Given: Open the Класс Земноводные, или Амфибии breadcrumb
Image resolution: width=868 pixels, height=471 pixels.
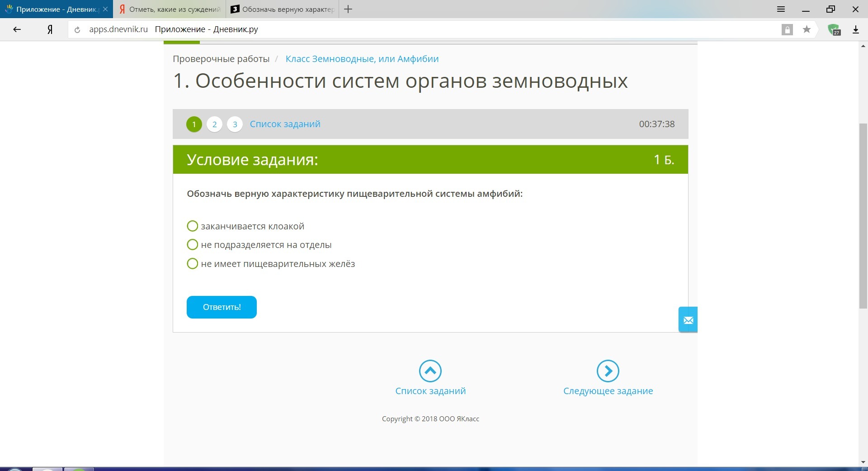Looking at the screenshot, I should (362, 59).
